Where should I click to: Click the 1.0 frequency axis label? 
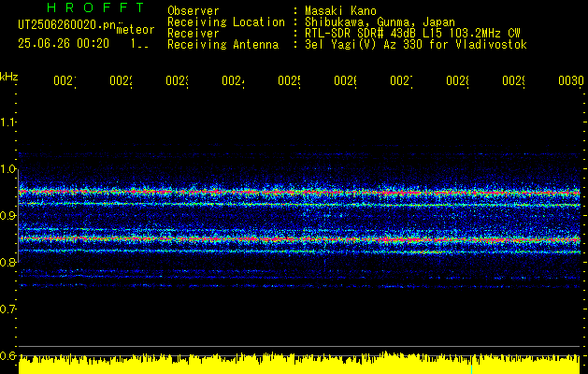pyautogui.click(x=7, y=169)
